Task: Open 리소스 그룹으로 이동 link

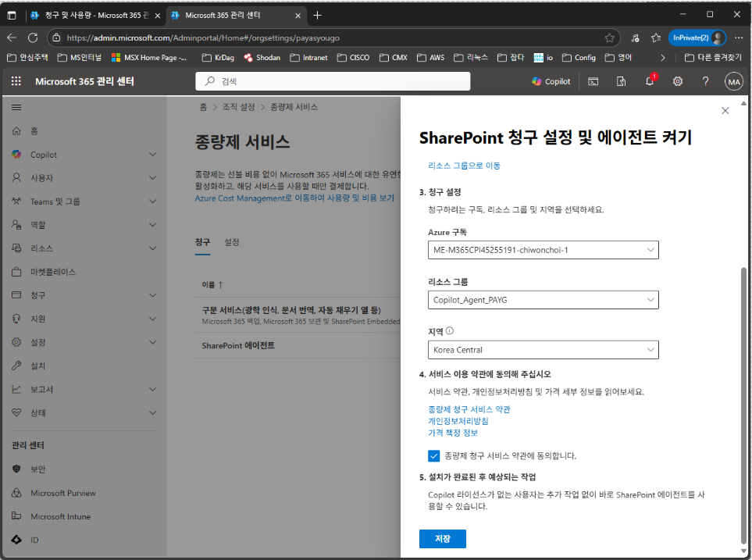Action: 465,166
